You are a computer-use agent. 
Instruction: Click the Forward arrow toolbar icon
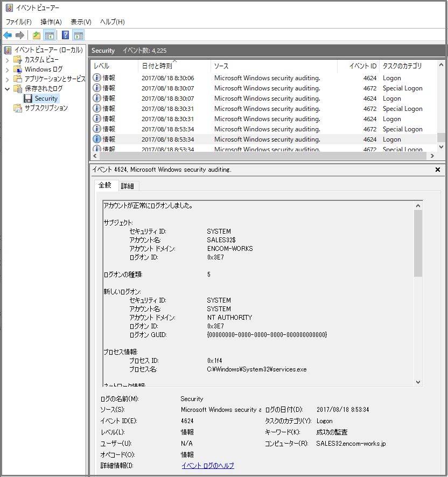click(x=20, y=36)
